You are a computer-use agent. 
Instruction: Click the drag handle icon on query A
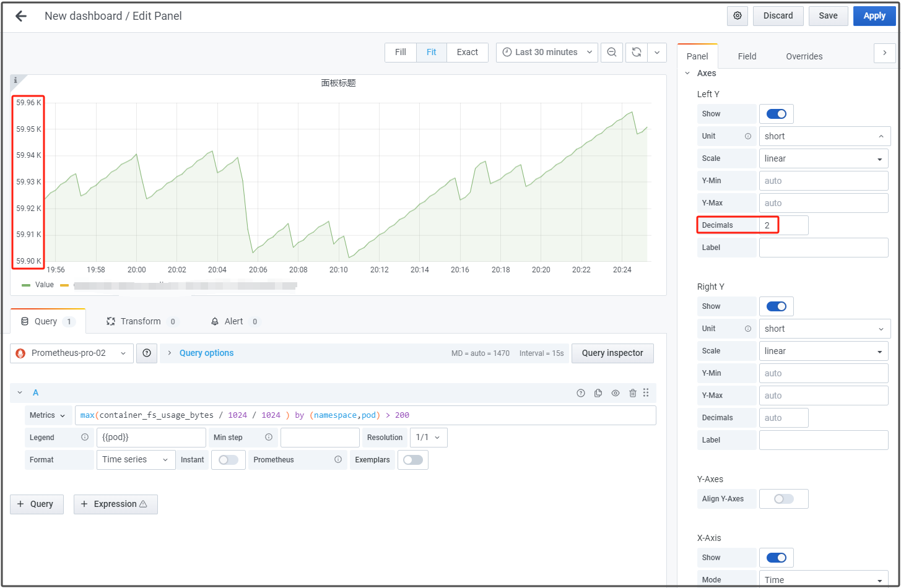click(x=646, y=393)
